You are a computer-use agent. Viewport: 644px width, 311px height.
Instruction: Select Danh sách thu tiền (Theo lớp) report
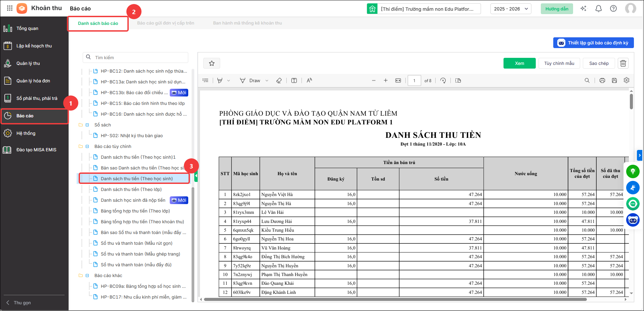131,189
